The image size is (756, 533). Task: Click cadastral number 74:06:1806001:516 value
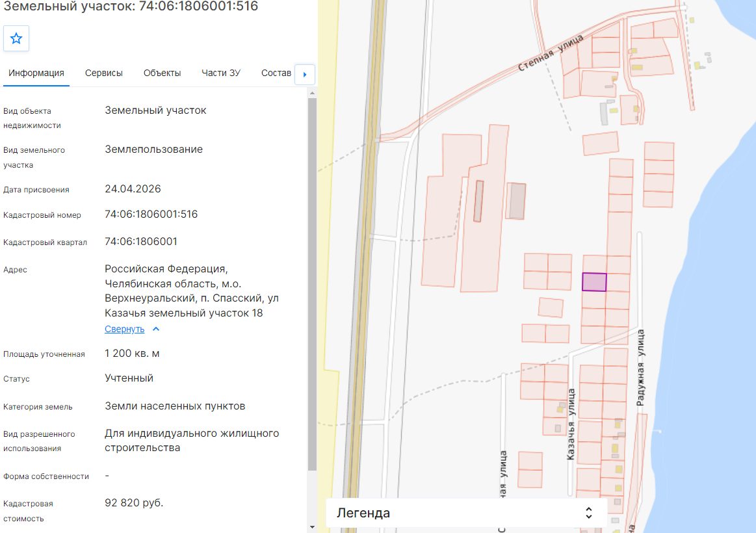click(x=151, y=214)
